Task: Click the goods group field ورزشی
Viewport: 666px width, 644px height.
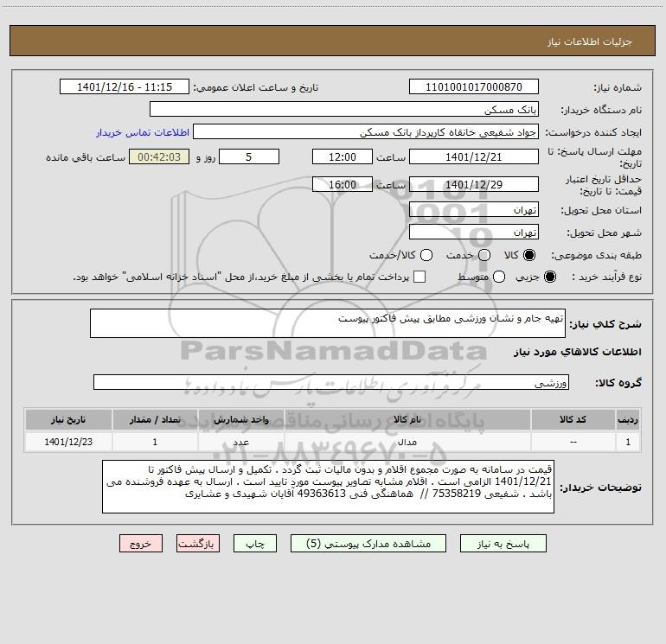Action: click(331, 382)
